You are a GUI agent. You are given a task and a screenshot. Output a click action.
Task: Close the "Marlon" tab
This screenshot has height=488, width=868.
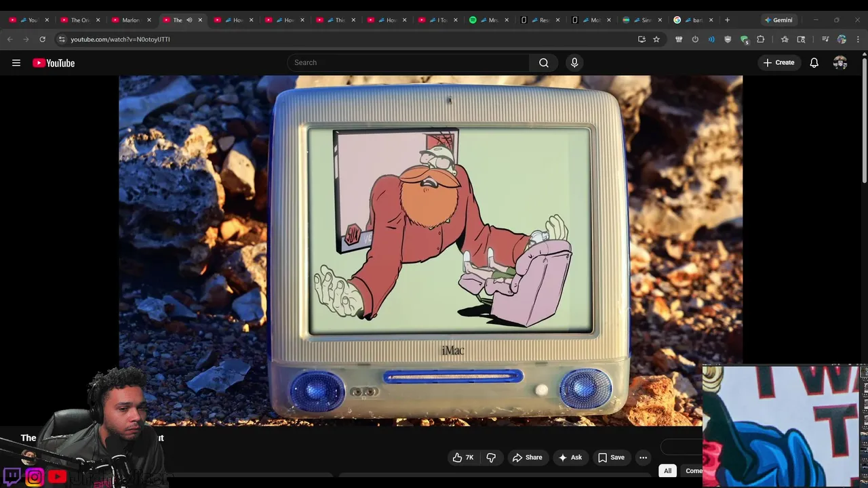(149, 20)
